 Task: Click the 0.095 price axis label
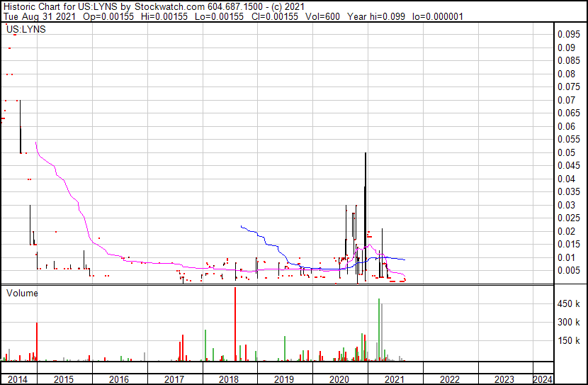pyautogui.click(x=568, y=34)
